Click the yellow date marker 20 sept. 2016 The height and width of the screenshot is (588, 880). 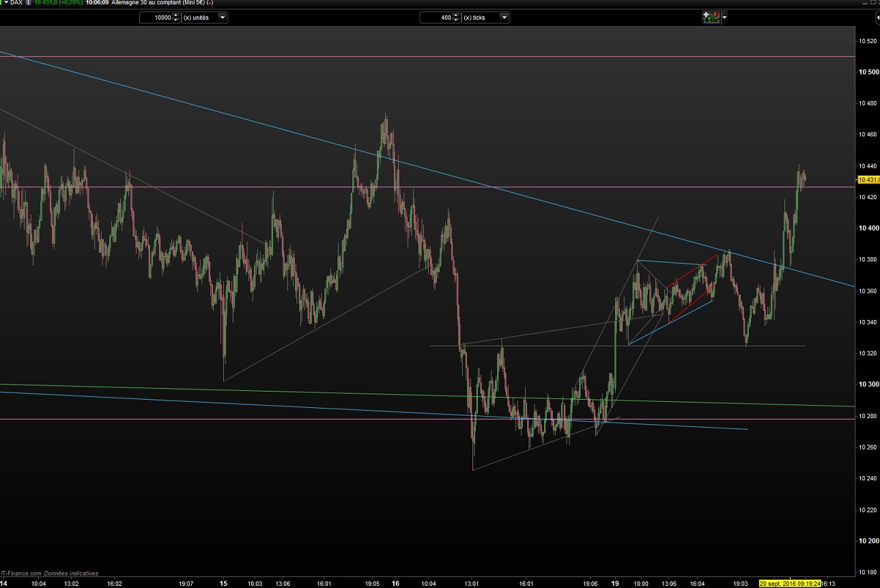click(x=791, y=583)
